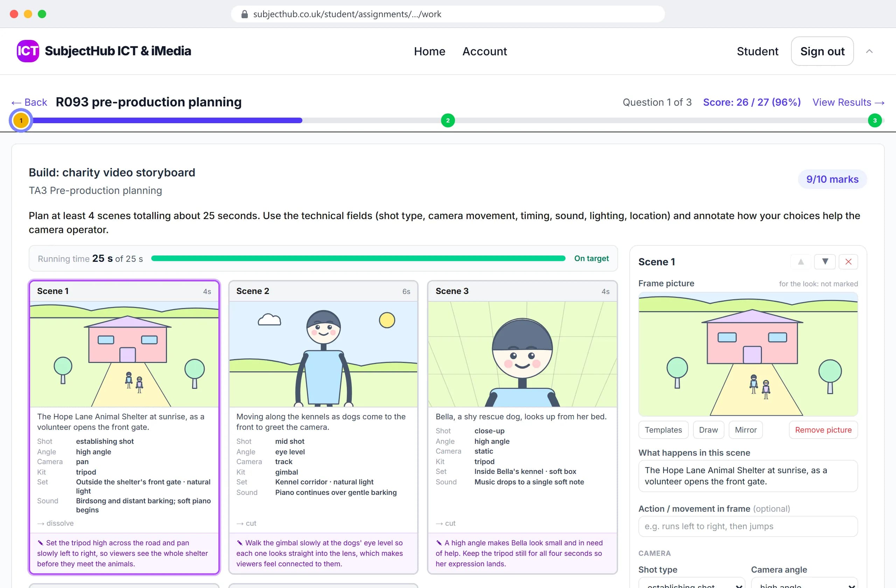The height and width of the screenshot is (588, 896).
Task: Click Score: 26 / 27 (96%)
Action: [x=751, y=103]
